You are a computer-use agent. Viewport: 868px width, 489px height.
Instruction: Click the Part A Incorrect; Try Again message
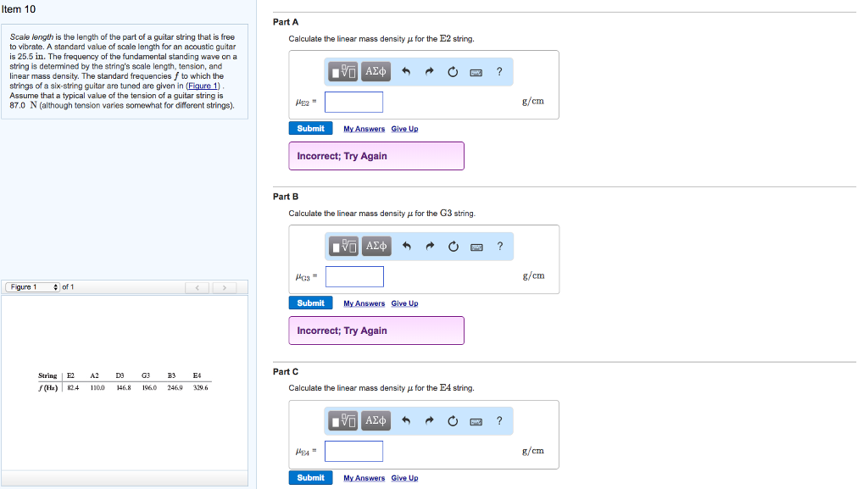coord(376,156)
